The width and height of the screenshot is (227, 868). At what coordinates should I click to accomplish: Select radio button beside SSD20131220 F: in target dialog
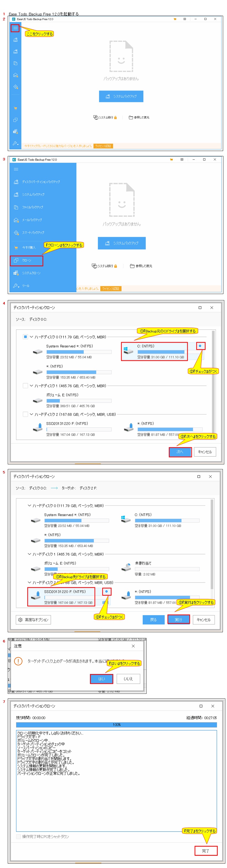click(106, 591)
